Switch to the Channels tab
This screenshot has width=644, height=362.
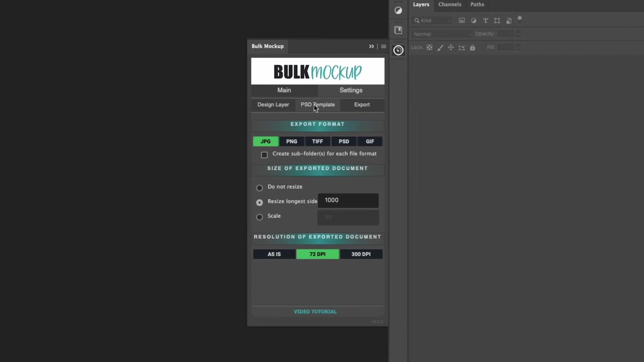click(450, 4)
